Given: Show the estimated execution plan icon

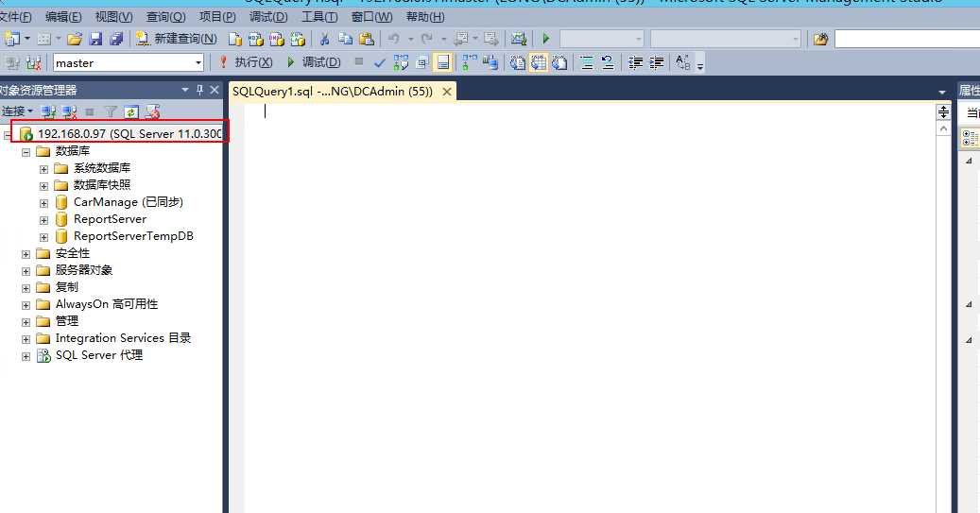Looking at the screenshot, I should click(x=401, y=62).
